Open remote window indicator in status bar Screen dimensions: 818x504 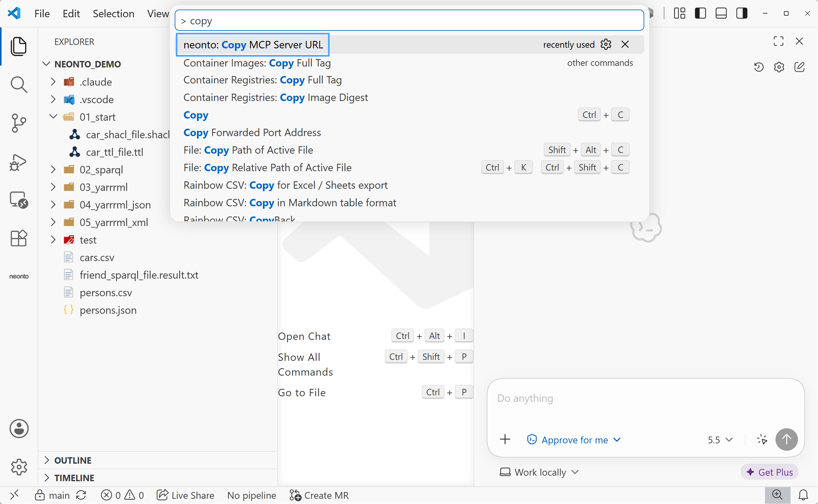point(14,495)
